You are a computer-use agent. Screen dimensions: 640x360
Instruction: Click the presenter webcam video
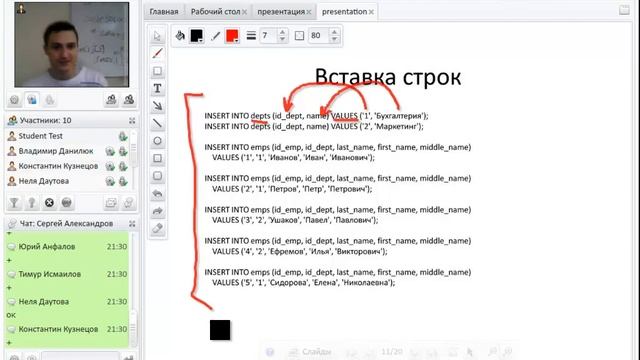(x=72, y=44)
